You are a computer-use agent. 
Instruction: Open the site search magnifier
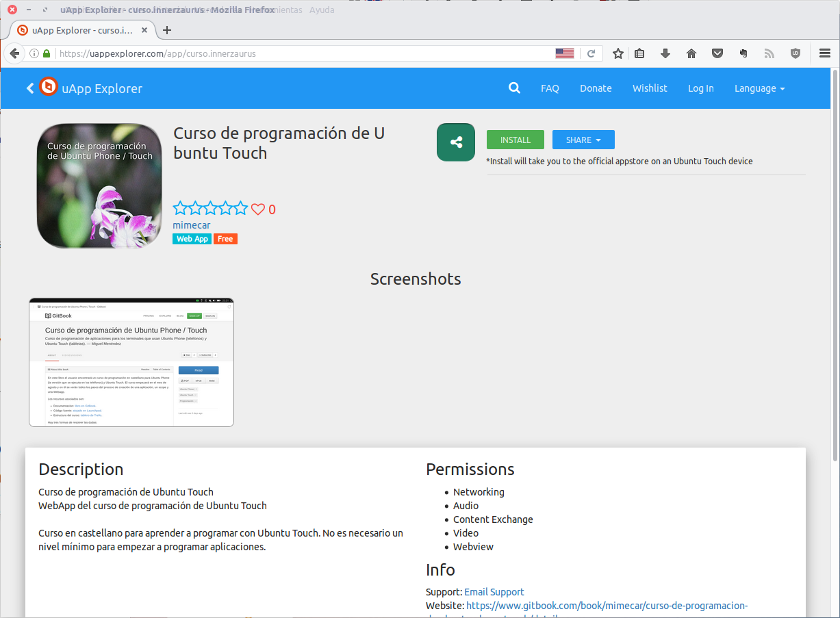pos(514,88)
